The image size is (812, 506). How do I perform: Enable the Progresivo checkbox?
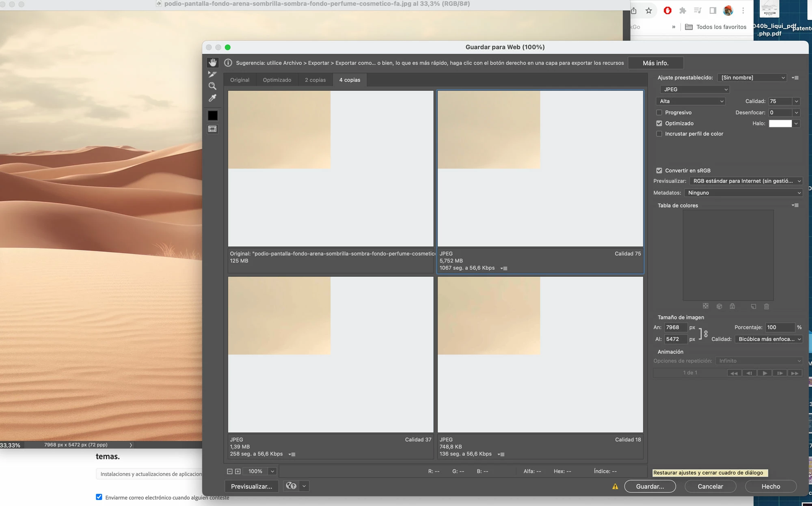pyautogui.click(x=659, y=112)
